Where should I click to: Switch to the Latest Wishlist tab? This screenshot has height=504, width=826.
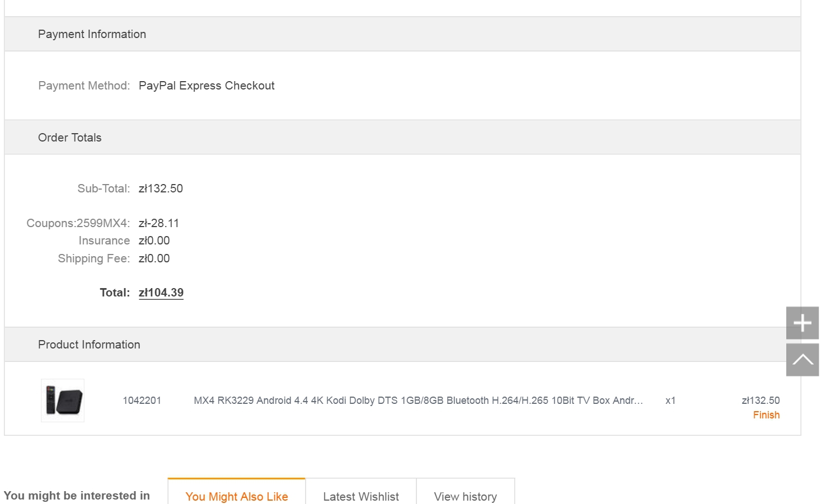tap(361, 496)
